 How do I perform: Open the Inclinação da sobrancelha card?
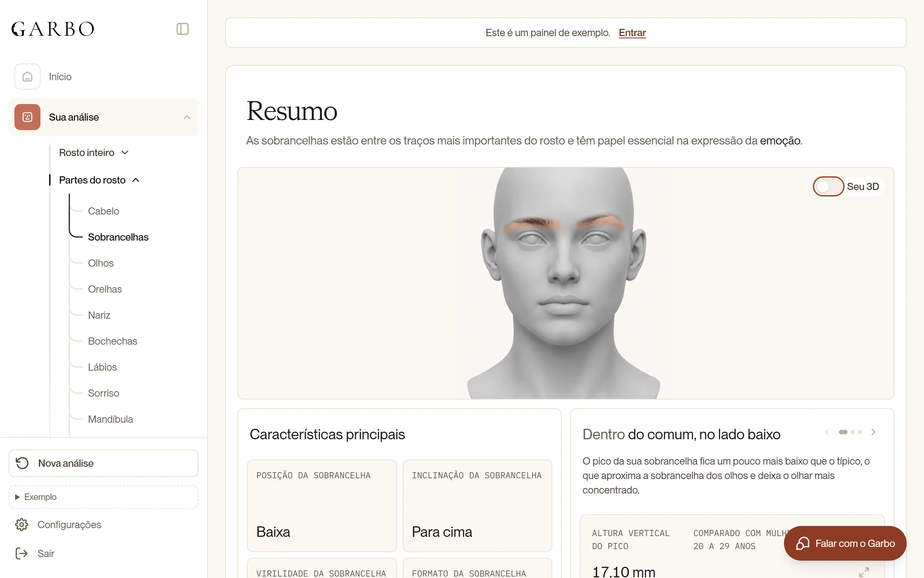tap(477, 505)
